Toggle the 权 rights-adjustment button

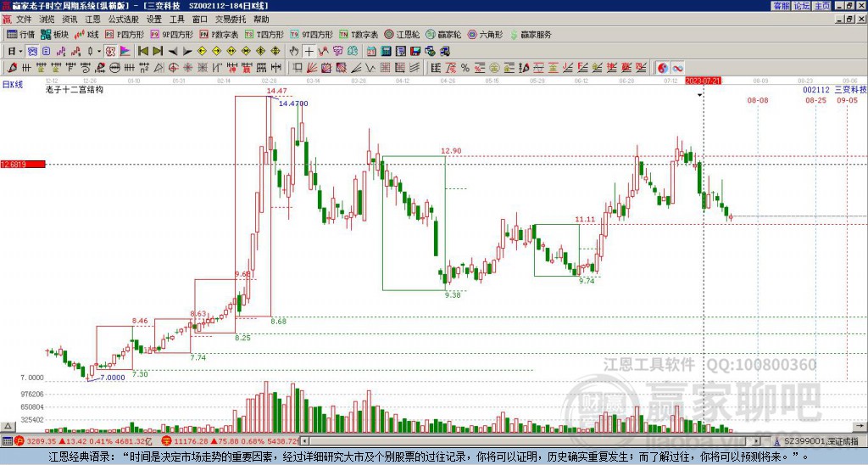tap(110, 51)
